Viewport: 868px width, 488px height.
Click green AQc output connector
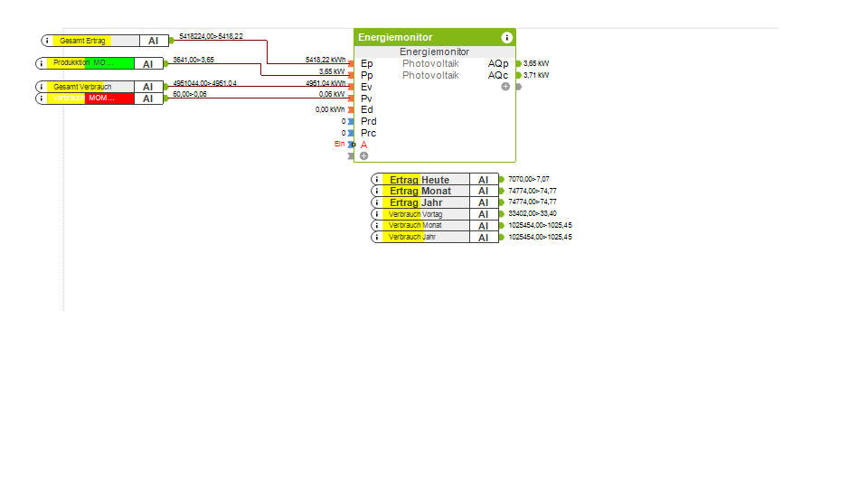[x=519, y=75]
